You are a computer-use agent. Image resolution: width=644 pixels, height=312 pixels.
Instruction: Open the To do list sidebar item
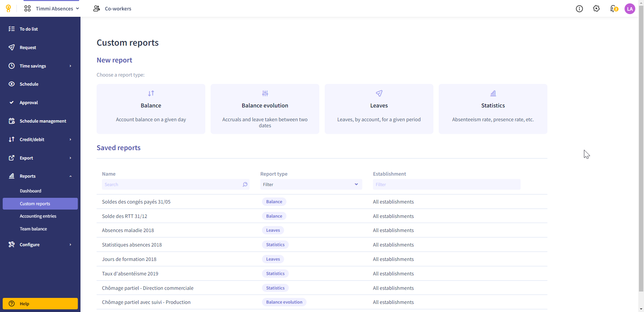click(x=40, y=29)
